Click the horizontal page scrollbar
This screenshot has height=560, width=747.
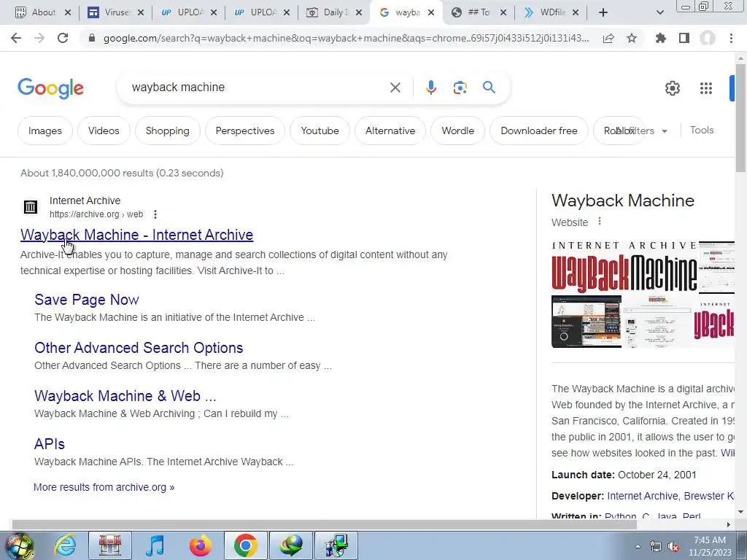point(324,524)
